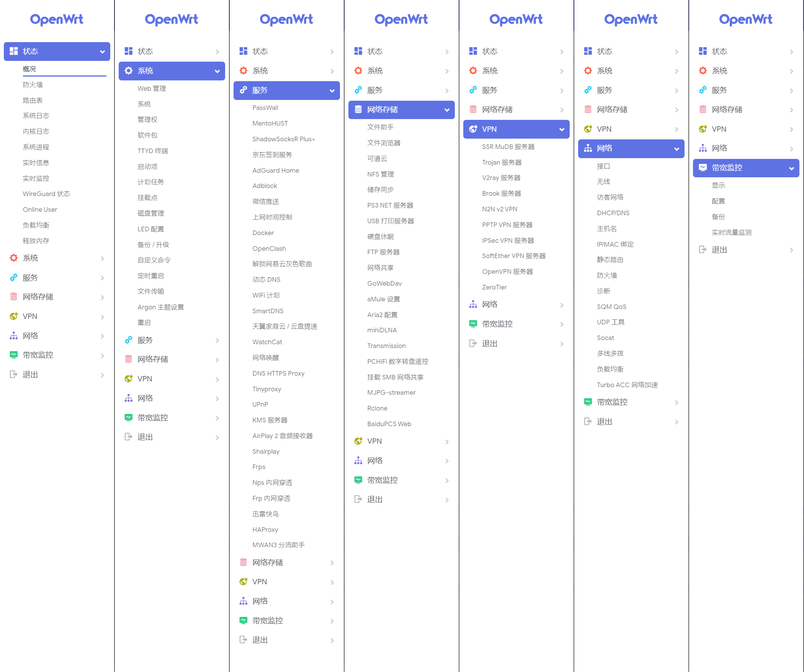
Task: Click the OpenWrt logo above the highlighted 带宽监控 panel
Action: [746, 19]
